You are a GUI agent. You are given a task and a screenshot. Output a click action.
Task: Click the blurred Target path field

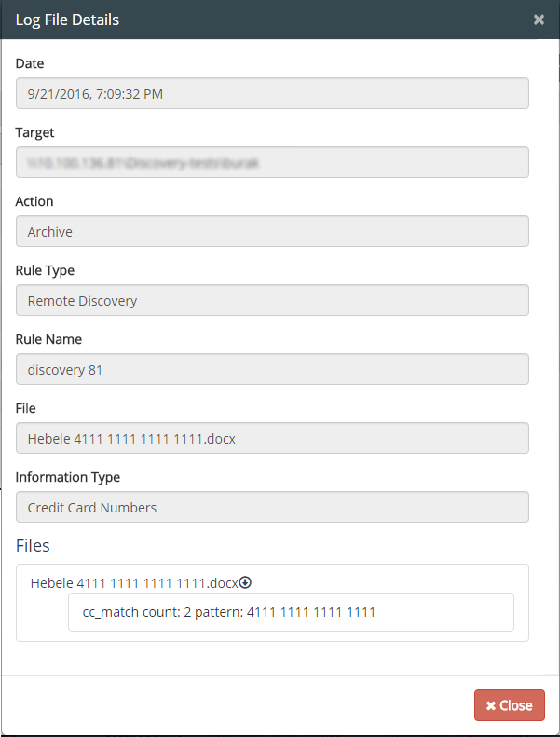click(x=272, y=162)
